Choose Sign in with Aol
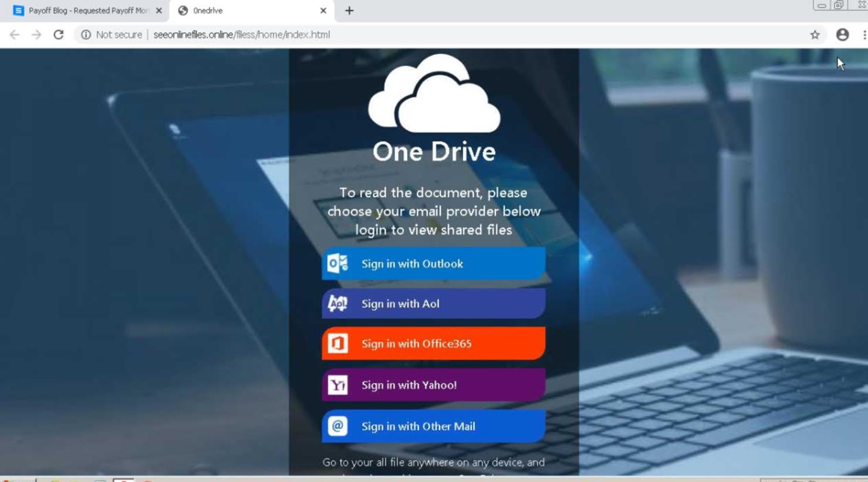 [433, 303]
